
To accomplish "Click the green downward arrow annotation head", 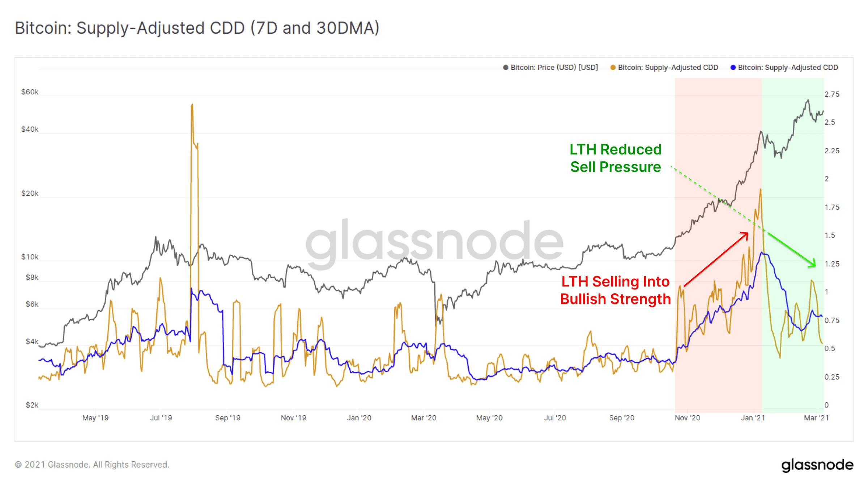I will [812, 263].
